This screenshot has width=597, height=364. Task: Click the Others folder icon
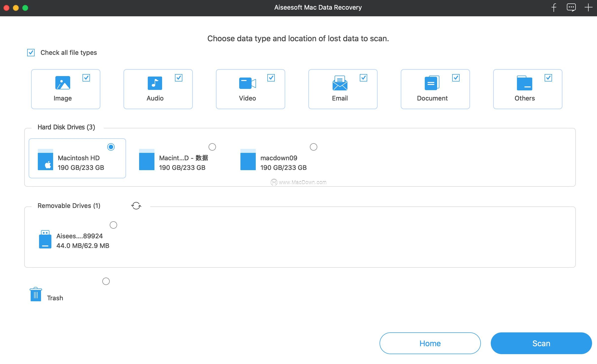point(524,82)
